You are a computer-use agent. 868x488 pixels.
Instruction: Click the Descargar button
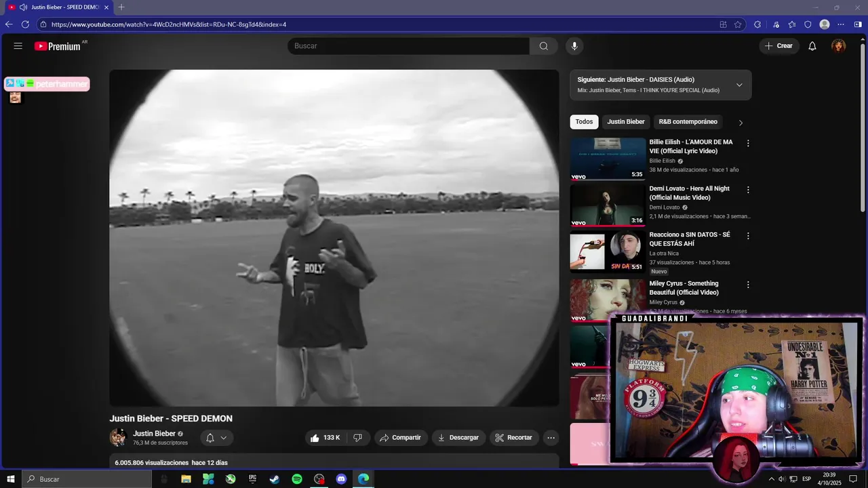(458, 438)
